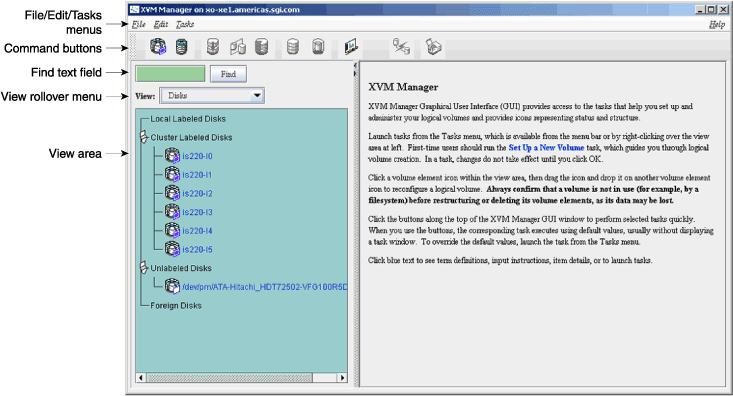Click the toolbar drag handle grip
Screen dimensions: 733x396
pos(133,47)
